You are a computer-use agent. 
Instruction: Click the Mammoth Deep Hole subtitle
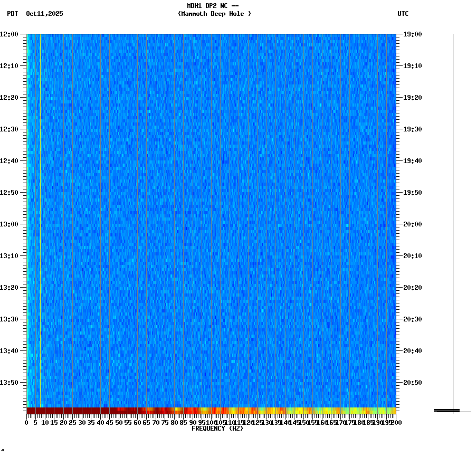click(215, 14)
